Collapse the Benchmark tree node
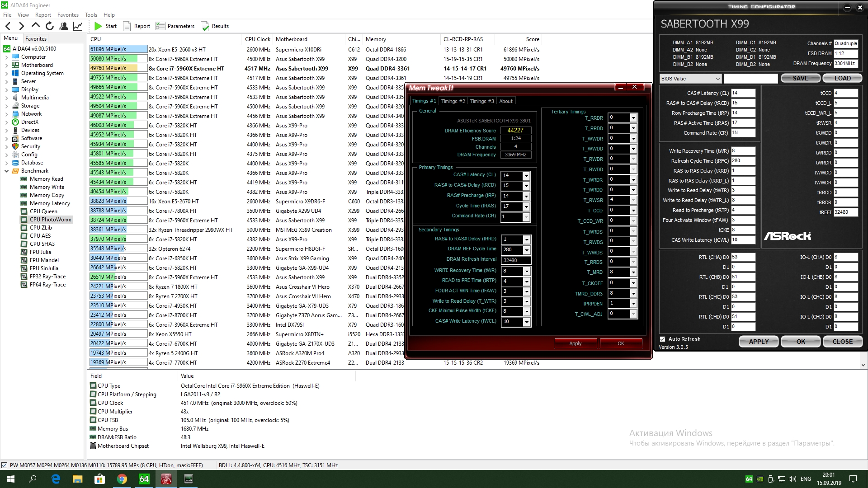The height and width of the screenshot is (488, 868). pyautogui.click(x=6, y=171)
